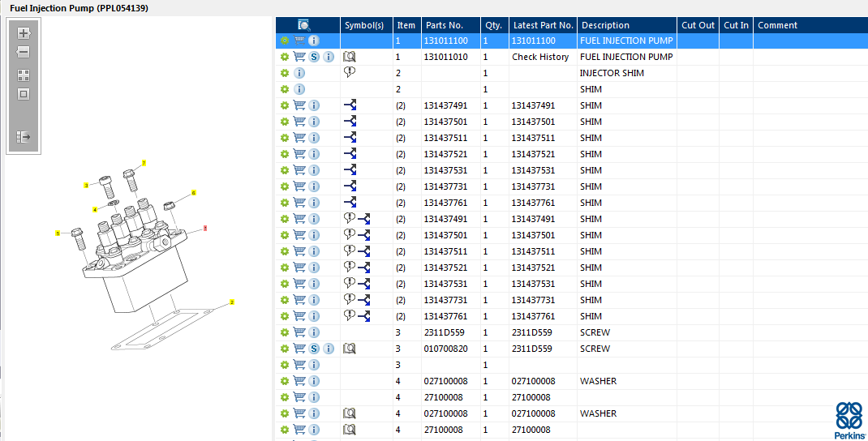Select callout 6 on the diagram
Screen dimensions: 868x441
click(194, 193)
